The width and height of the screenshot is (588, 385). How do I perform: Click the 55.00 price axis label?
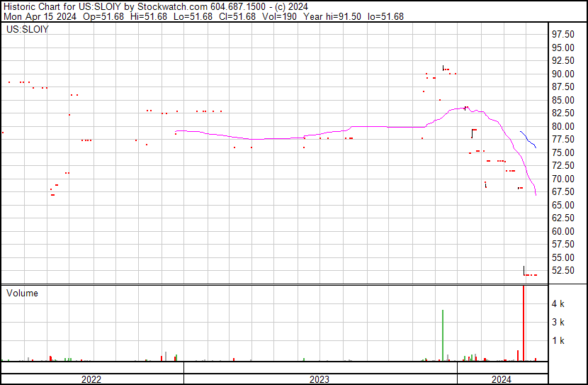[563, 258]
